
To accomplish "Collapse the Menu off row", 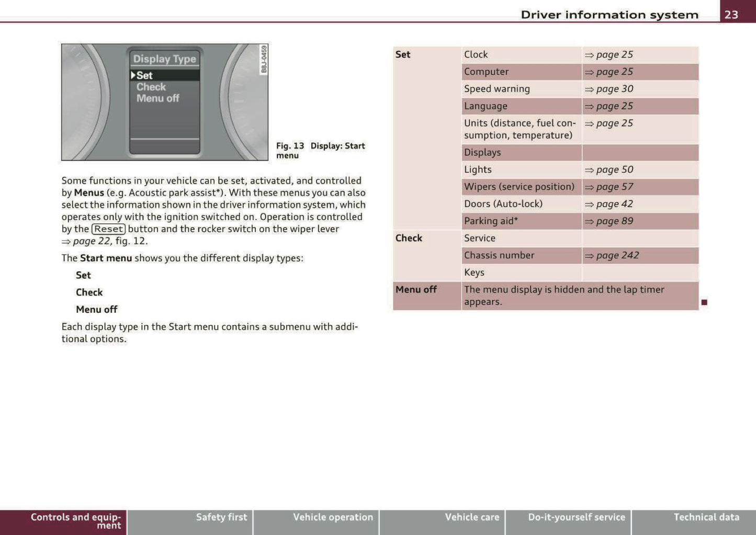I will click(416, 290).
